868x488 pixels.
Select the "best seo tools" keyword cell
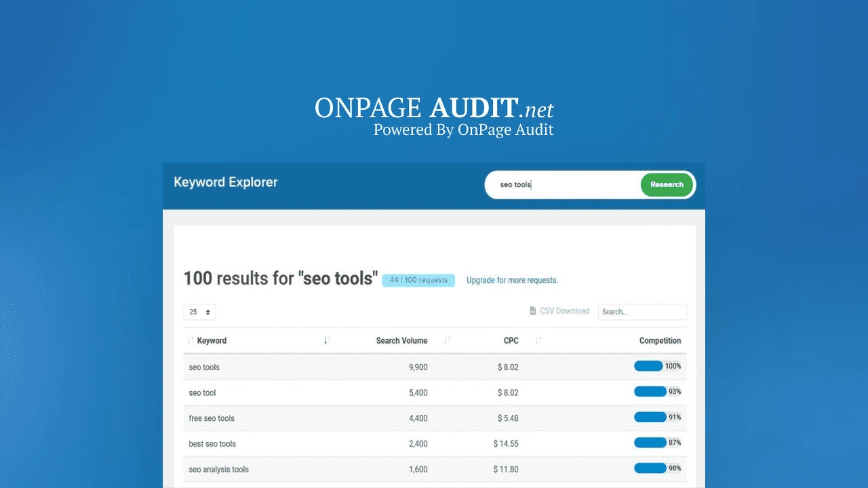coord(212,444)
